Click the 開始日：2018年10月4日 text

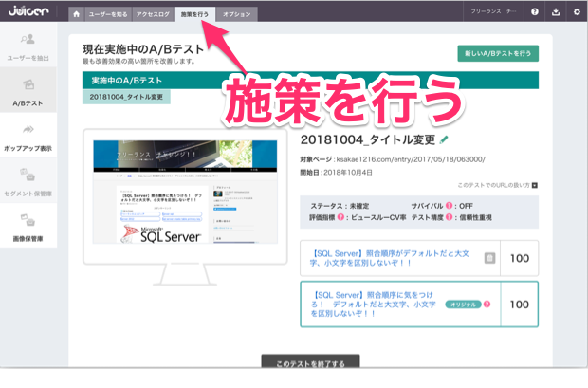tap(337, 173)
